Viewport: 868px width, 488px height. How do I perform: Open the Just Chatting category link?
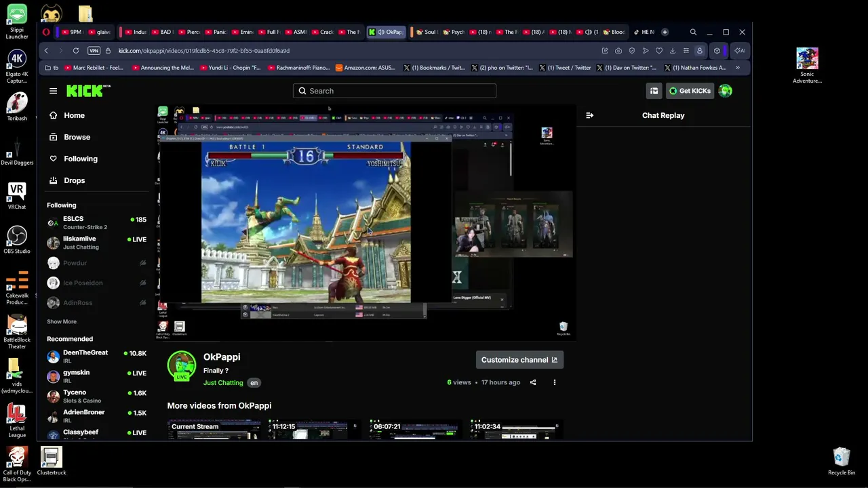pos(223,383)
